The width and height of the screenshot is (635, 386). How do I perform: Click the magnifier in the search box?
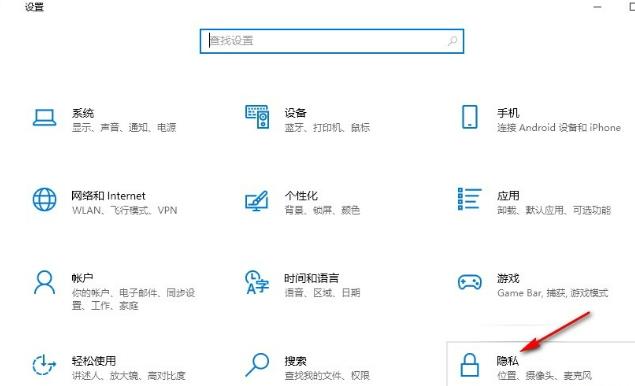pos(452,41)
